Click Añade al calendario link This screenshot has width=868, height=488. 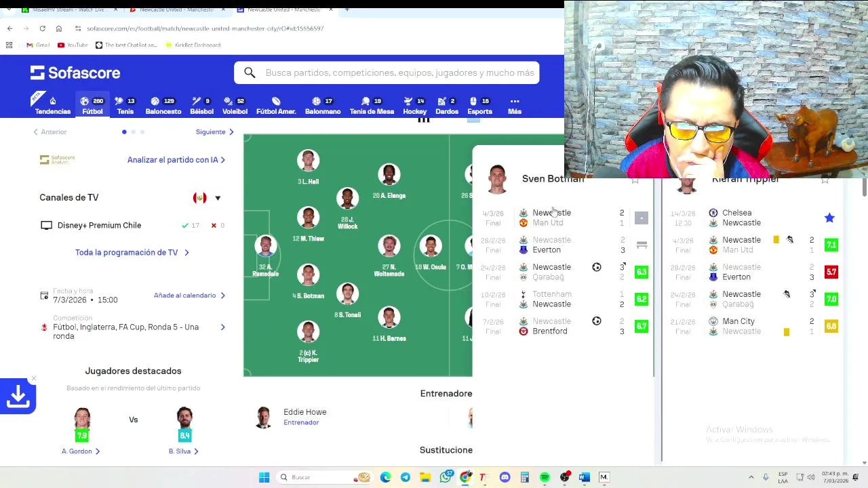pyautogui.click(x=189, y=296)
